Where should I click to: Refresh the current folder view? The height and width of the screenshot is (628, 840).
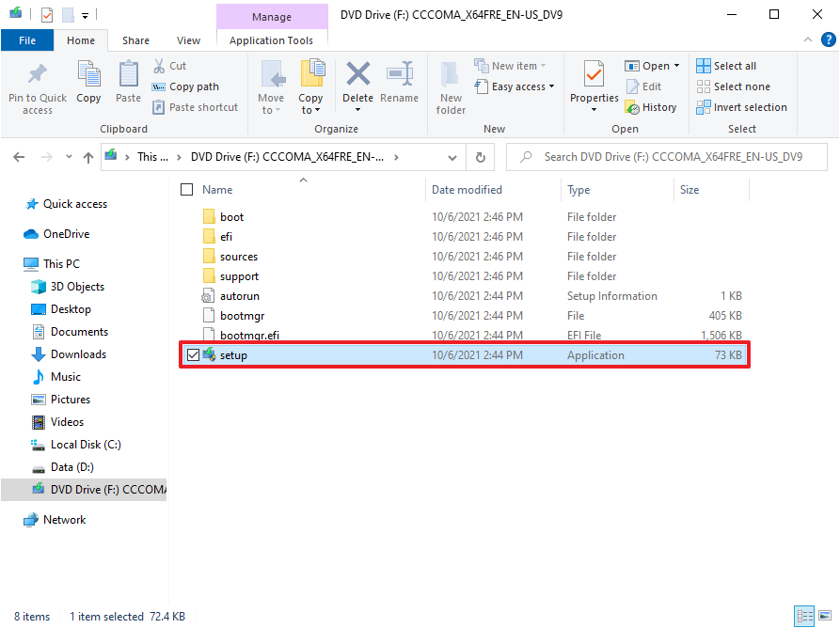point(481,157)
